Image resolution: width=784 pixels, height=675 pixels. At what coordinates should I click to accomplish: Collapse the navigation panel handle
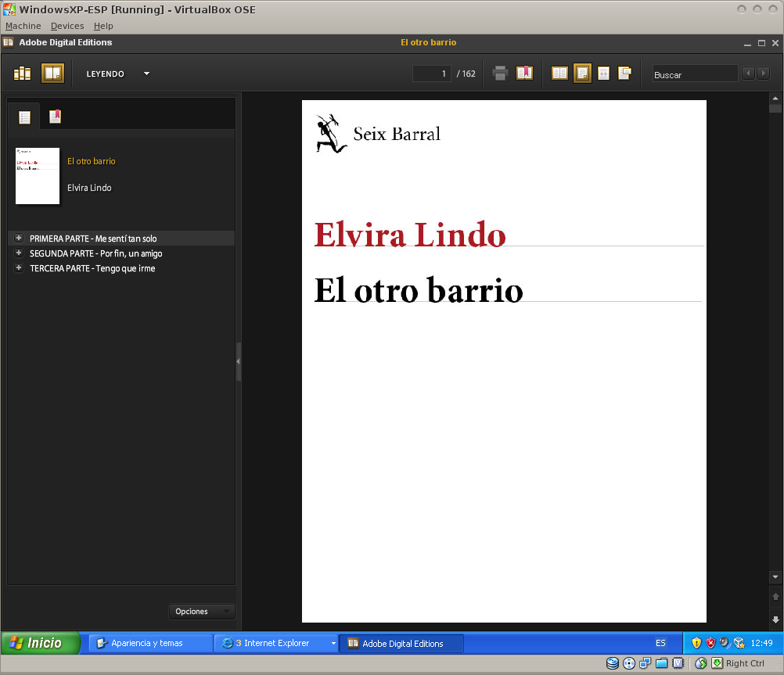pyautogui.click(x=238, y=361)
